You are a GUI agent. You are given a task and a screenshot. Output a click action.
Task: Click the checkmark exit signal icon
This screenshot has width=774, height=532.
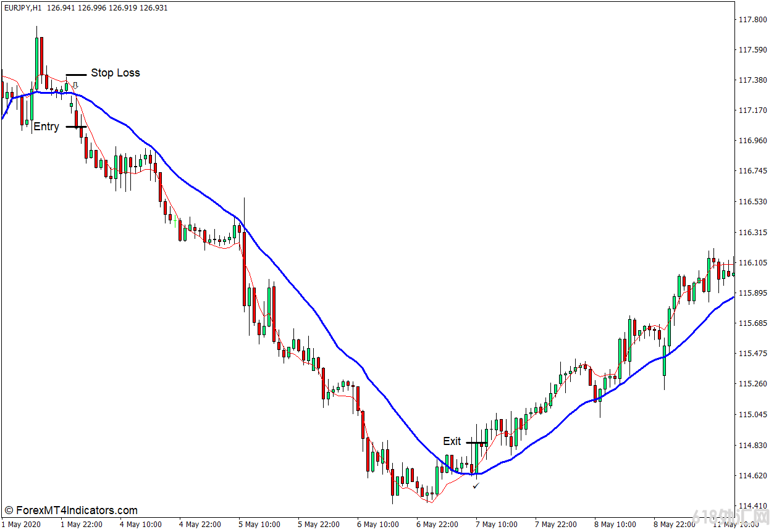476,486
